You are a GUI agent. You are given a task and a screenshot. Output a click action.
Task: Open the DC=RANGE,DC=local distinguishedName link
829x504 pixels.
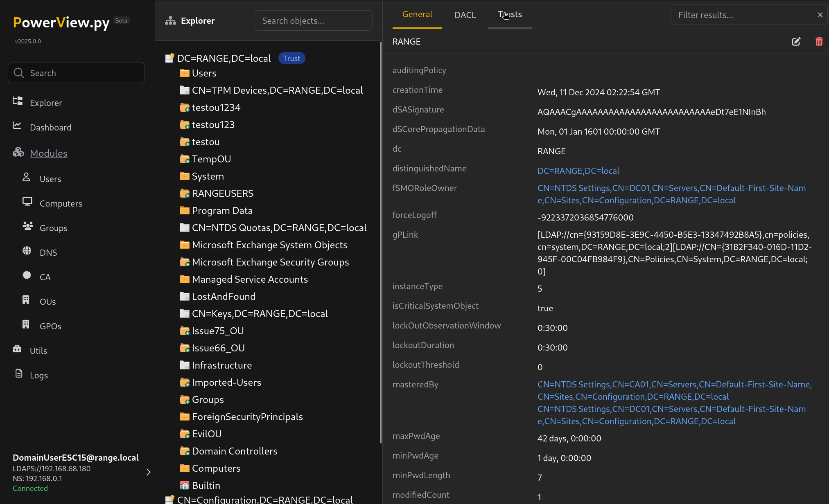(578, 171)
